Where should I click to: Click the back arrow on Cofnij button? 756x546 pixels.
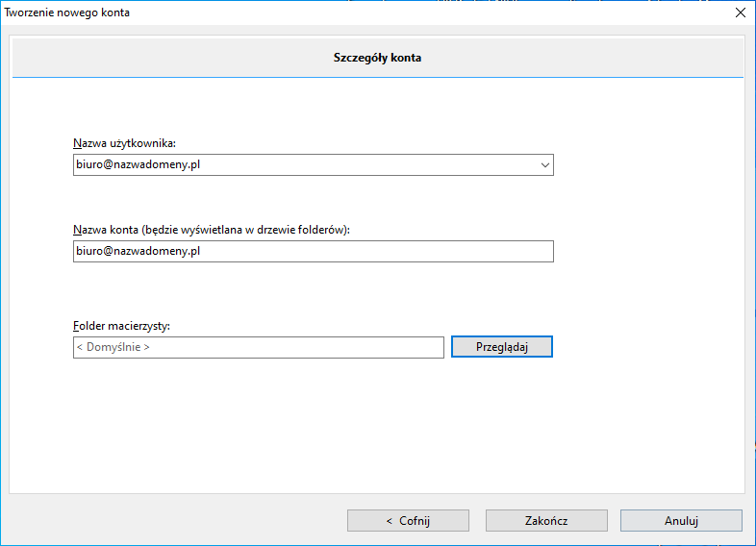(x=390, y=521)
